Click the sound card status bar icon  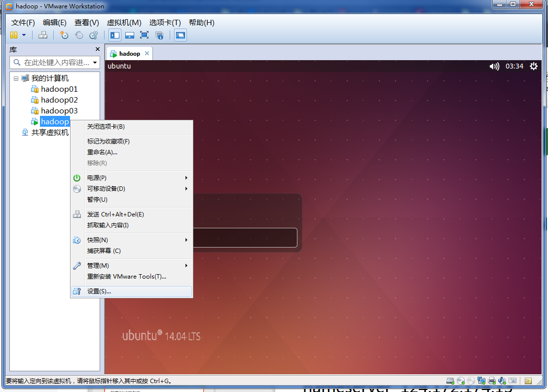pos(502,381)
